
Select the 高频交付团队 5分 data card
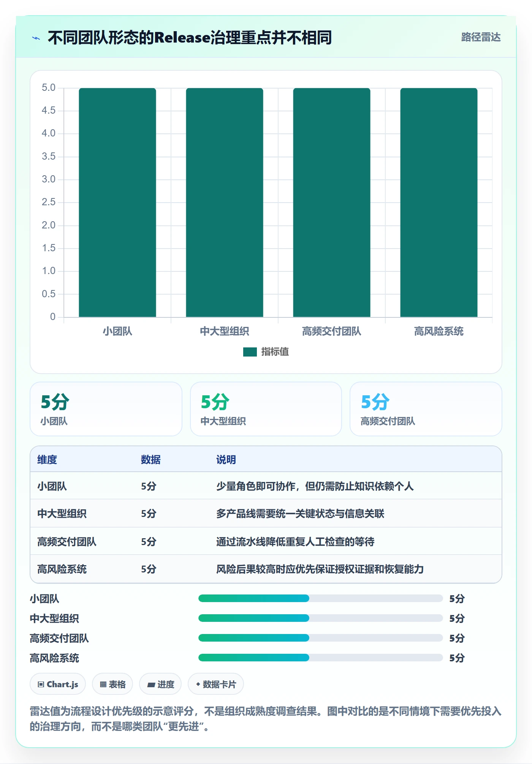click(426, 409)
